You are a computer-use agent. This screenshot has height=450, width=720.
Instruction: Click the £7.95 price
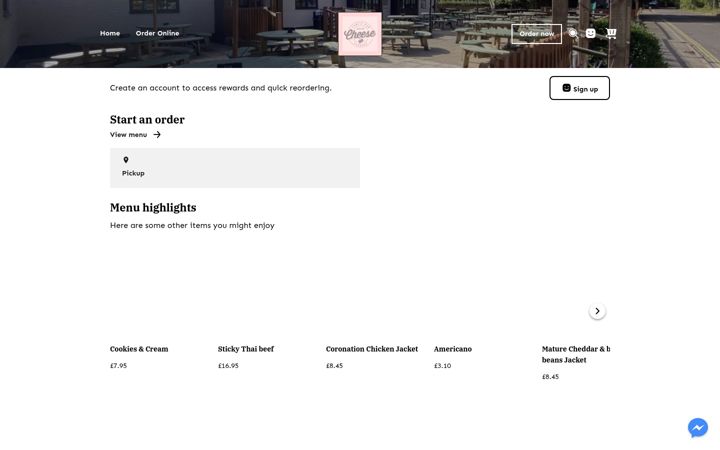point(118,366)
